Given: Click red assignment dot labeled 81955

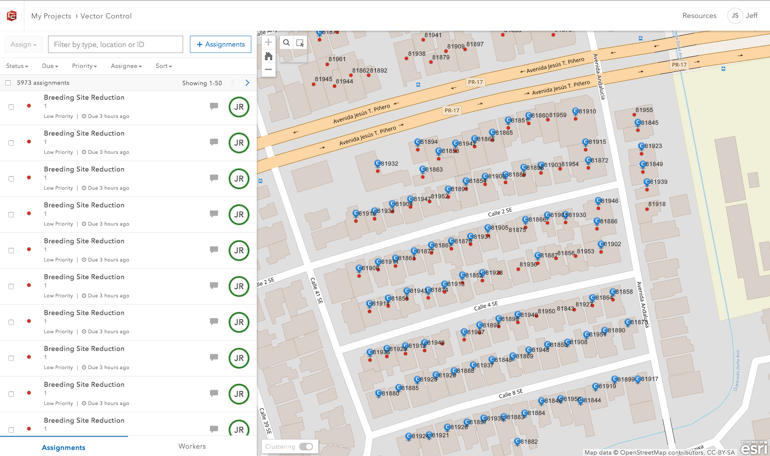Looking at the screenshot, I should click(634, 115).
